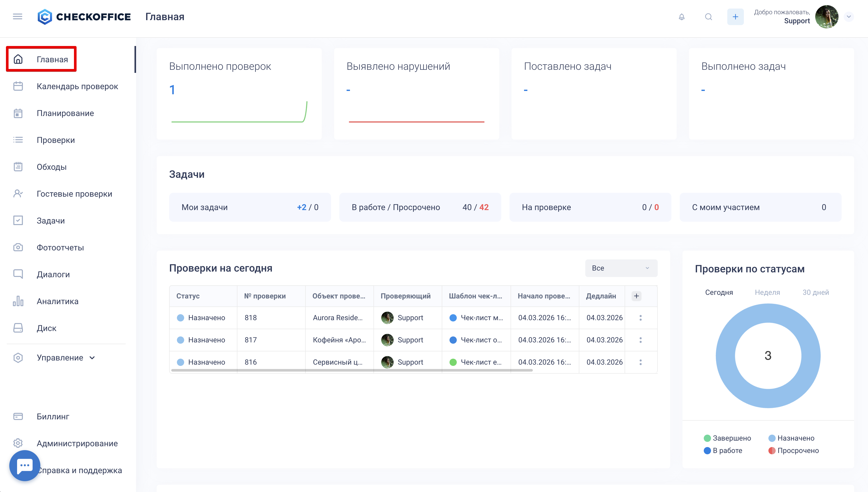Open the Мои задачи card
This screenshot has height=492, width=868.
click(250, 207)
